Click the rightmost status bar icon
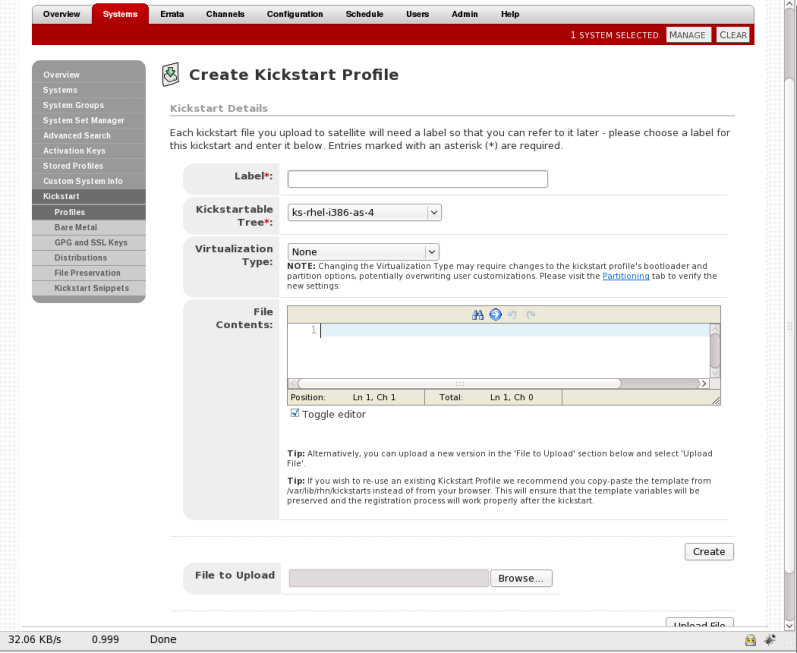 tap(771, 639)
